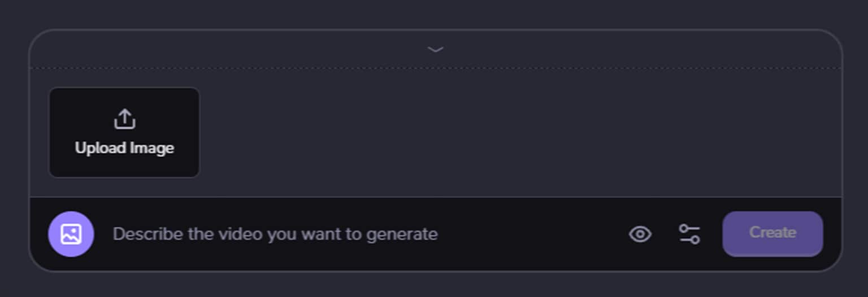Toggle the settings sliders control

pos(689,234)
